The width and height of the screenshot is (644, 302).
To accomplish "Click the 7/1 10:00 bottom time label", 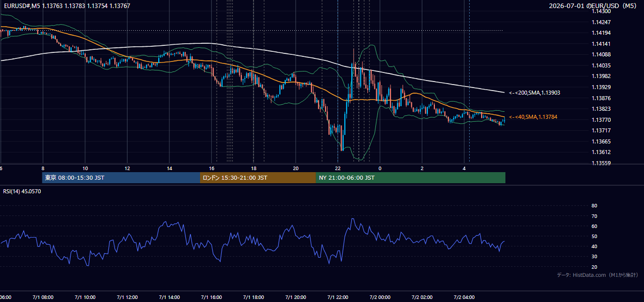I will (85, 297).
